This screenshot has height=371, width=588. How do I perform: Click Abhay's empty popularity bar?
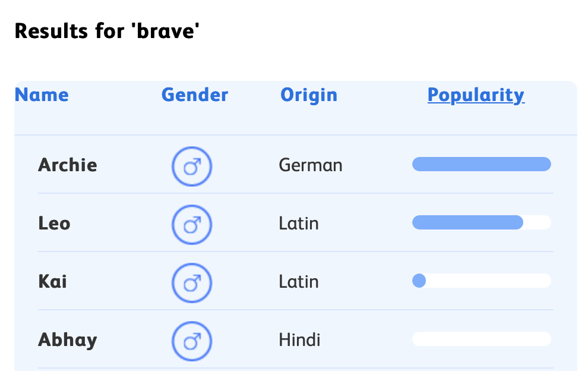(x=482, y=339)
